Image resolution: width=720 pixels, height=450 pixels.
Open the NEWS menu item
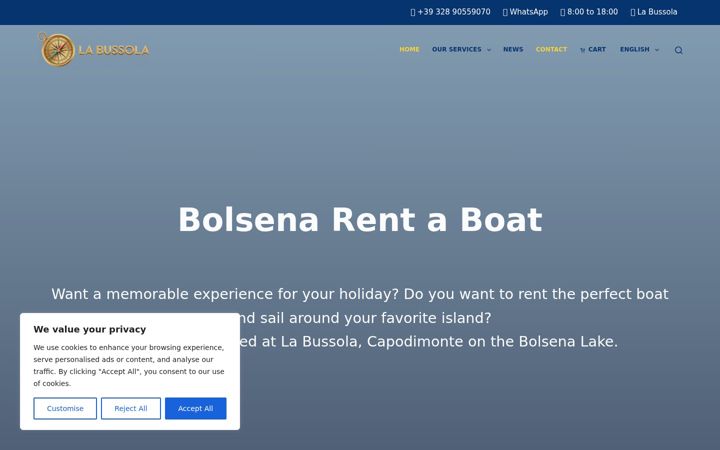(x=513, y=50)
